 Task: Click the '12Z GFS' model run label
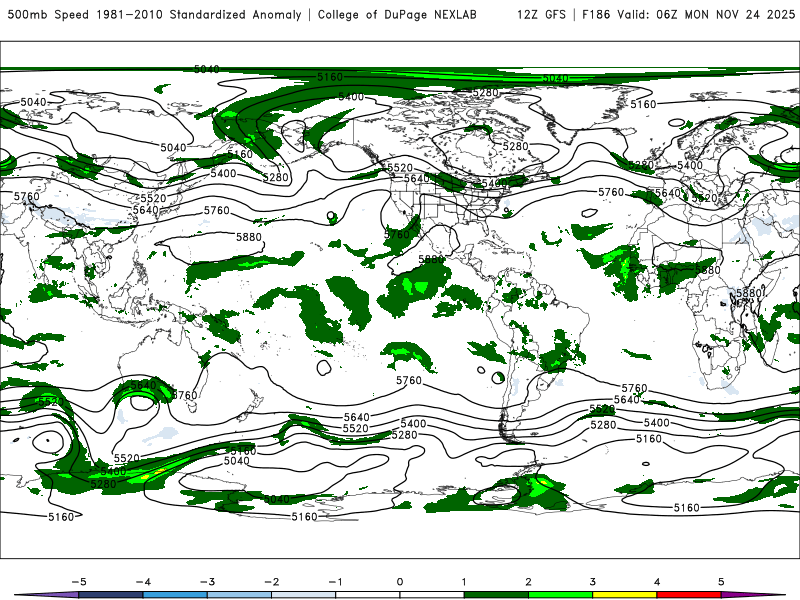[541, 14]
